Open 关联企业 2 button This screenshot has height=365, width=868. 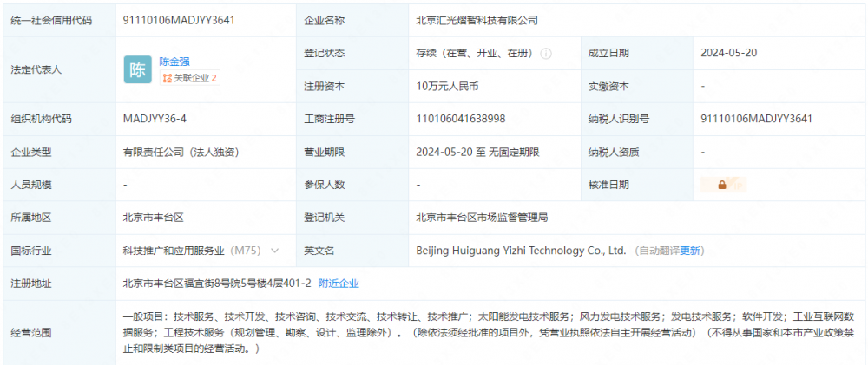[x=190, y=79]
